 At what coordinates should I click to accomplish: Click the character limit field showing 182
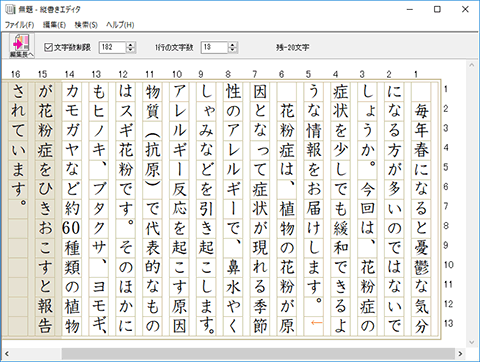pos(113,47)
